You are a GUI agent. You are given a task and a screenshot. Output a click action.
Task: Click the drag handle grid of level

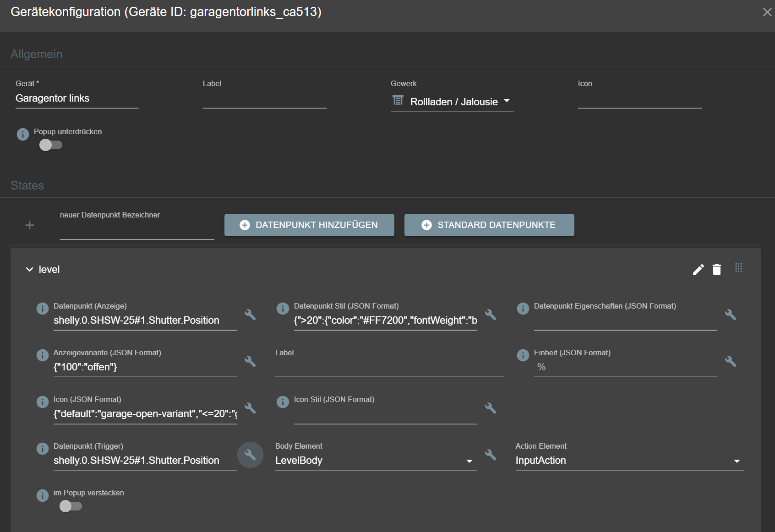pyautogui.click(x=738, y=268)
